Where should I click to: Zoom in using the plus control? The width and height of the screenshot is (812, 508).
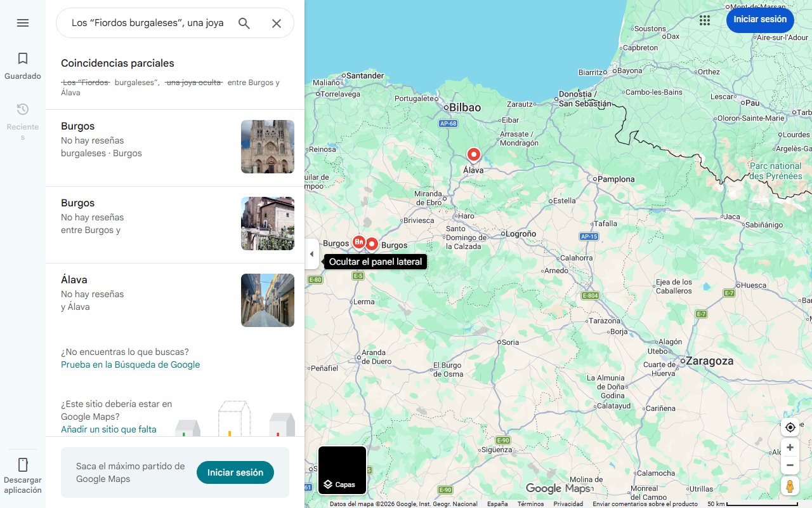coord(790,447)
